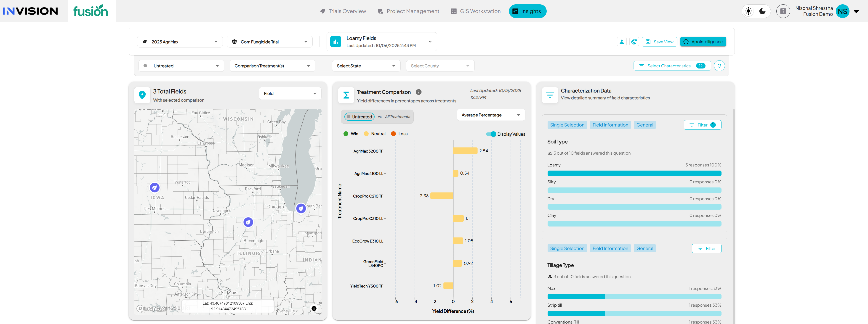Screen dimensions: 868x324
Task: Click the refresh filters icon
Action: coord(719,66)
